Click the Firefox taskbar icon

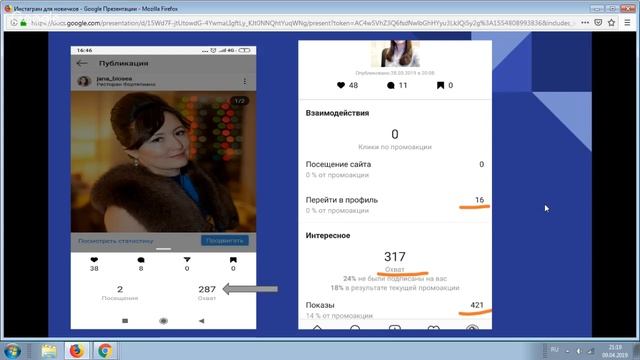76,351
